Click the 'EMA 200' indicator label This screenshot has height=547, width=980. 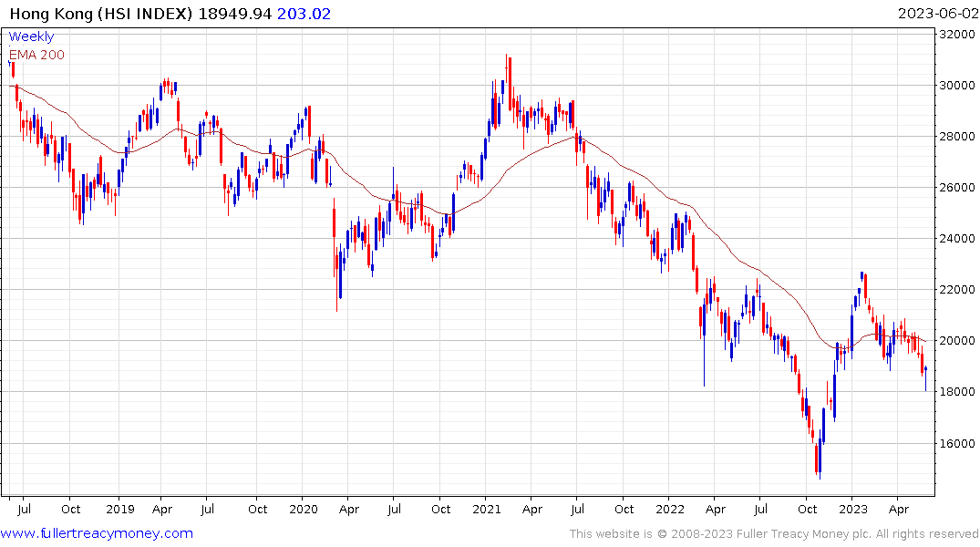pos(36,55)
